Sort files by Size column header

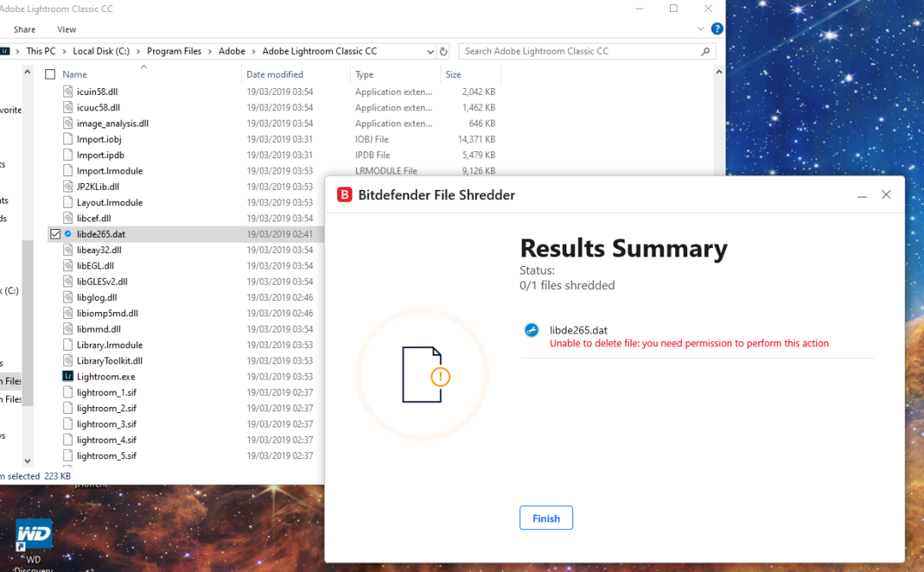[x=453, y=74]
